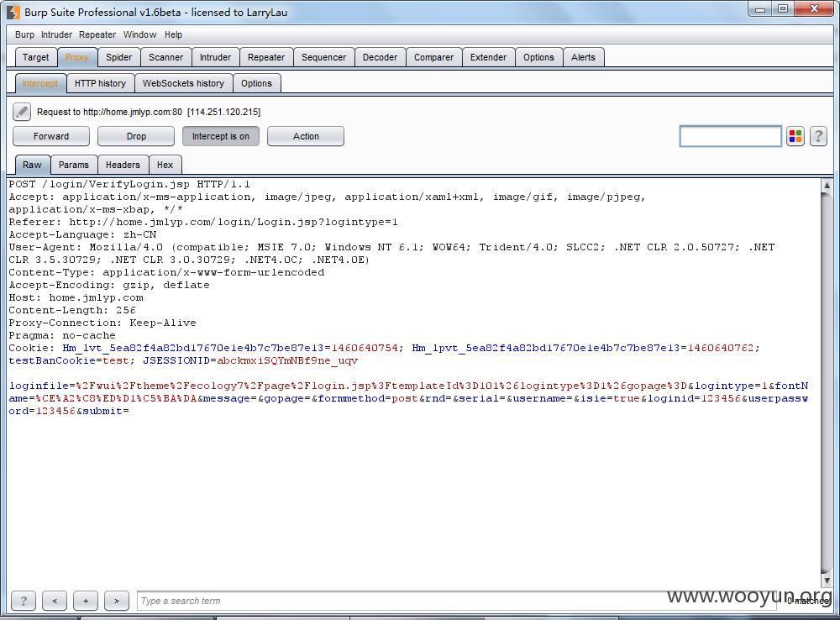
Task: Select the Proxy tab
Action: click(76, 57)
